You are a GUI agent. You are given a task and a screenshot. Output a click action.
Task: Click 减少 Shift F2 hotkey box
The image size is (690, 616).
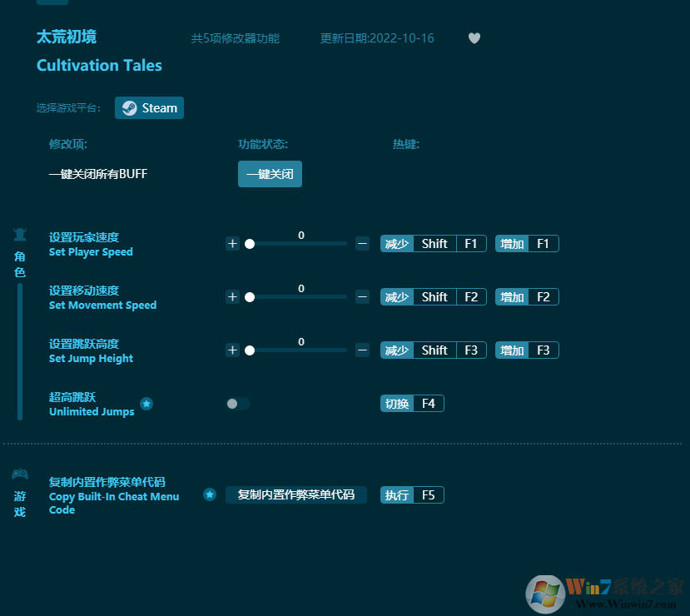click(x=434, y=296)
